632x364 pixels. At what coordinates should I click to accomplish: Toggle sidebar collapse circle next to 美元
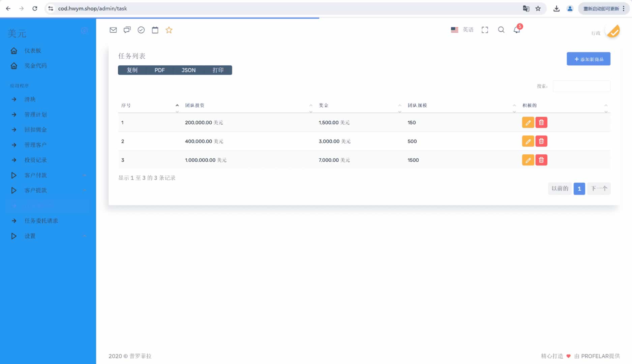click(x=84, y=31)
